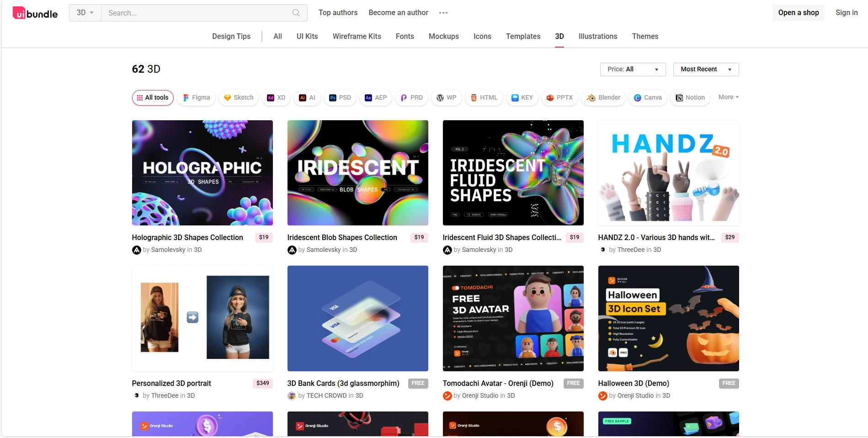Click Samolevsky avatar under Iridescent Blob Shapes
The image size is (868, 438).
point(292,250)
